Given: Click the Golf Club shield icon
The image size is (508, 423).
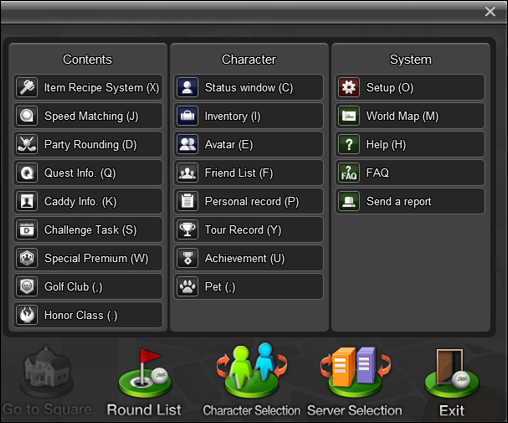Looking at the screenshot, I should click(x=27, y=287).
